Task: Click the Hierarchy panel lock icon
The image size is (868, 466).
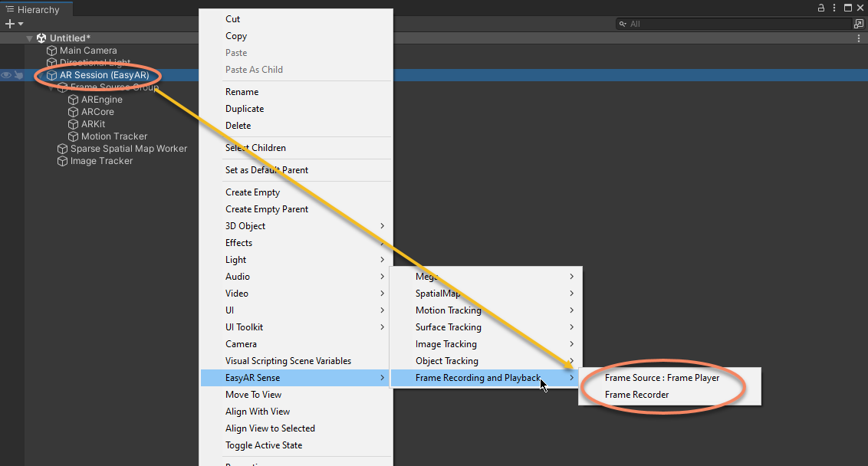Action: point(820,8)
